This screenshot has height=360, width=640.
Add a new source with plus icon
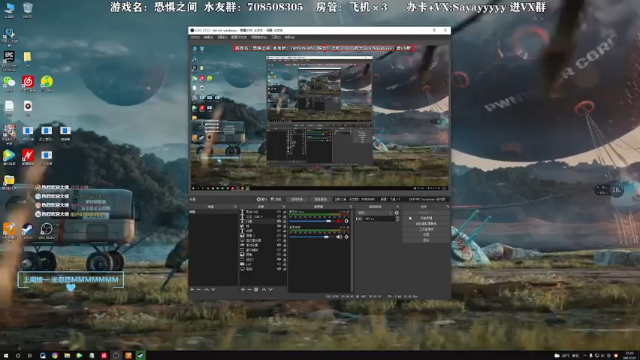243,289
